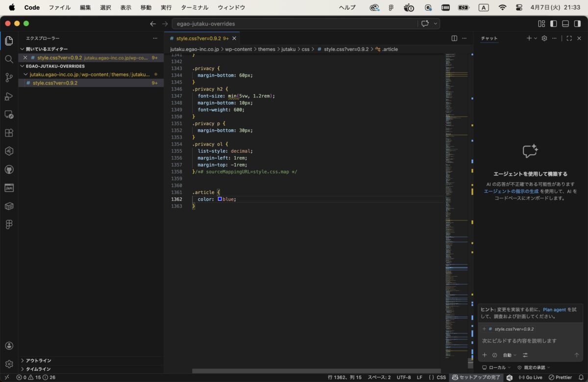
Task: Open Run and Debug view
Action: point(9,96)
